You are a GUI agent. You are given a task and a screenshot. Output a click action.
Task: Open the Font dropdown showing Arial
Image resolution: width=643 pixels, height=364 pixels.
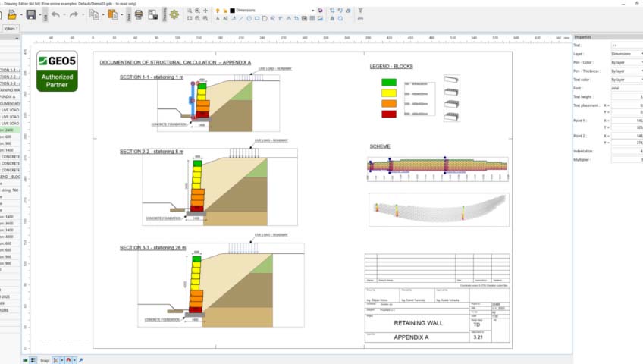click(626, 88)
